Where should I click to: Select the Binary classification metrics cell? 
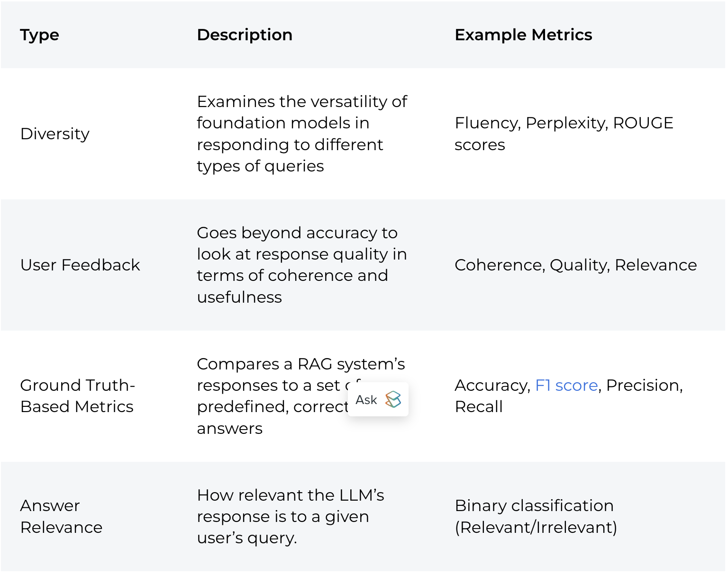(x=536, y=517)
